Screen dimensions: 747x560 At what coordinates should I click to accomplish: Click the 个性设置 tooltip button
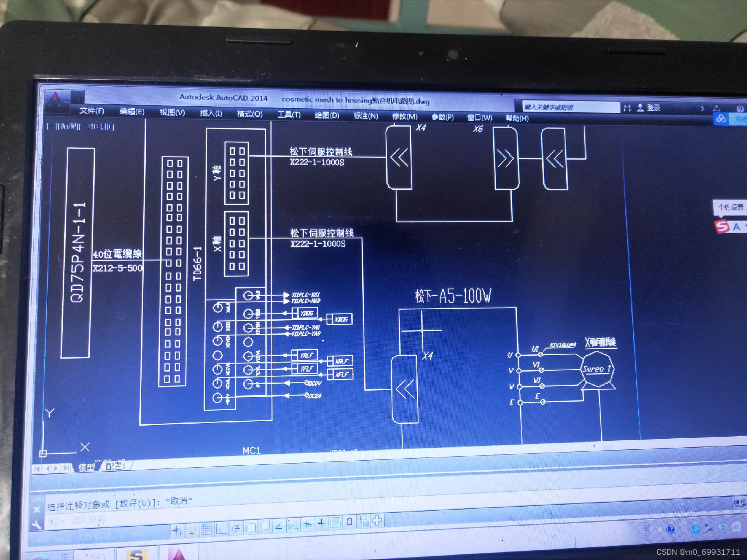coord(731,208)
